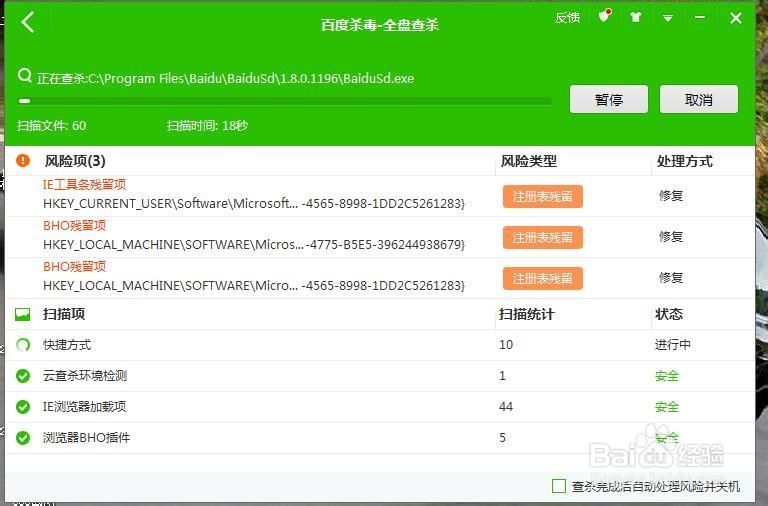Click the 处理方式 column header
Screen dimensions: 768x506
click(x=684, y=161)
